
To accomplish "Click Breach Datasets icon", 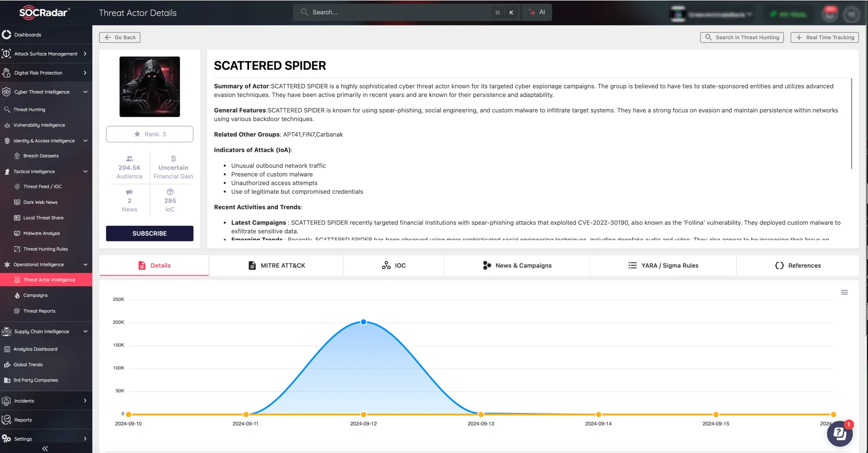I will pos(17,156).
